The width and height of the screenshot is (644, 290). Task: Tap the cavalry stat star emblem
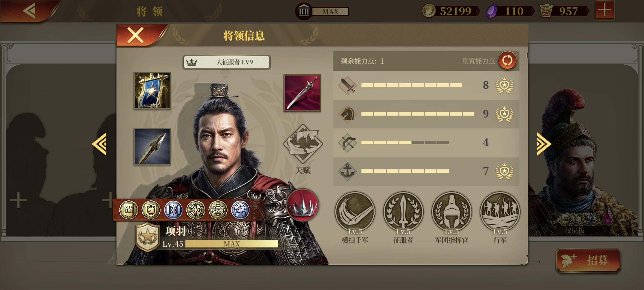[x=505, y=114]
